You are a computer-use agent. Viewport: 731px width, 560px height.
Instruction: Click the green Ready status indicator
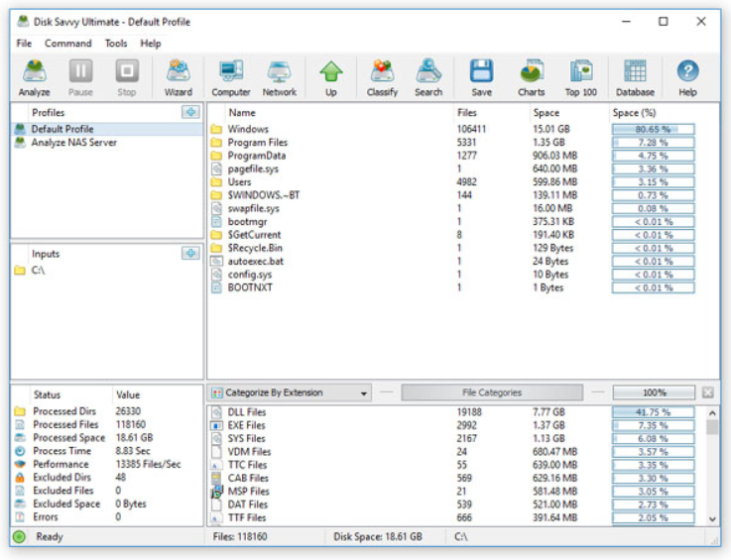[x=19, y=536]
